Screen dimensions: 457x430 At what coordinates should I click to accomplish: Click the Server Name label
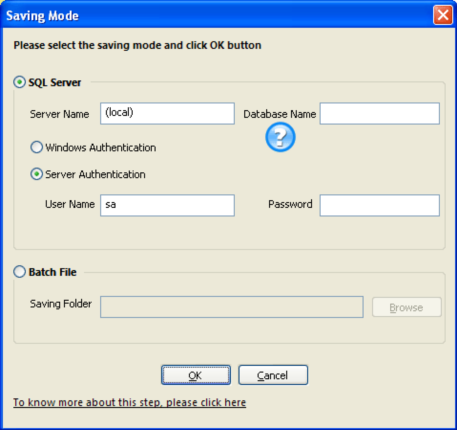59,114
